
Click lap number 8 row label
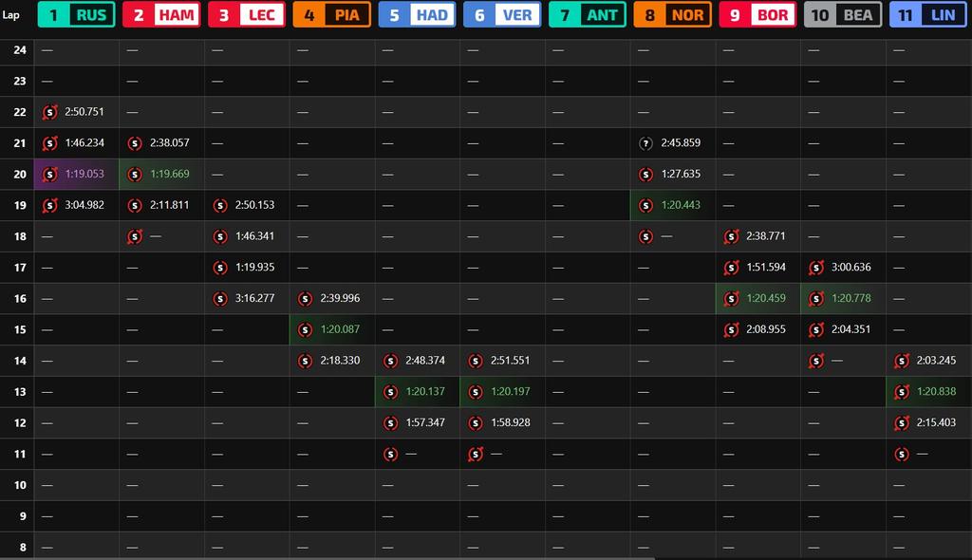[x=23, y=547]
